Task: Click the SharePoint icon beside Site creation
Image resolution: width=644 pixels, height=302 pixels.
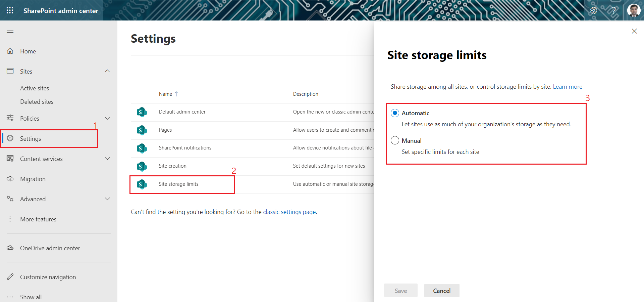Action: pos(142,166)
